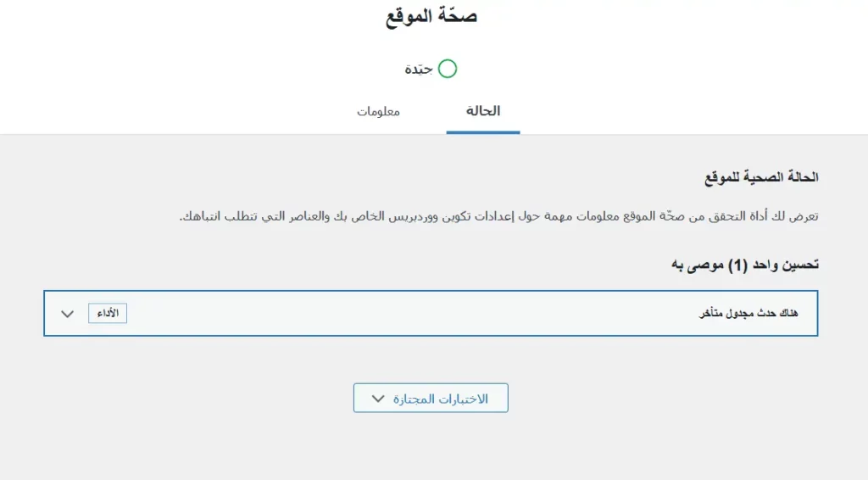Select the تحسين واحد (1) موصى به heading

pos(744,265)
